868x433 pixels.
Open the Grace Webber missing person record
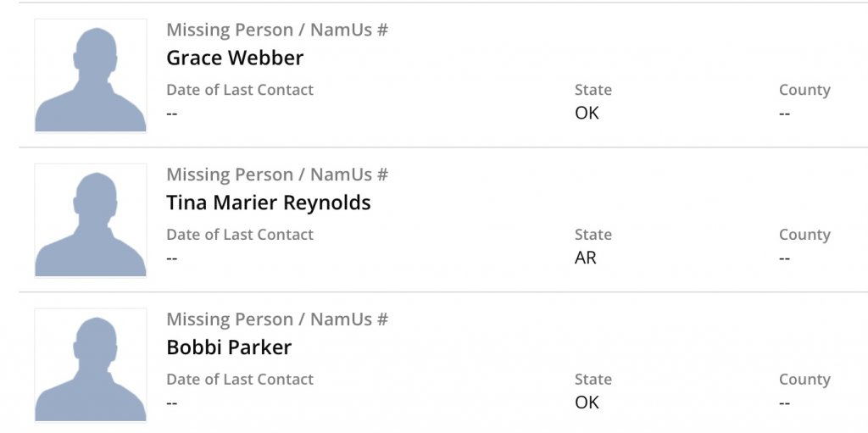pos(235,58)
